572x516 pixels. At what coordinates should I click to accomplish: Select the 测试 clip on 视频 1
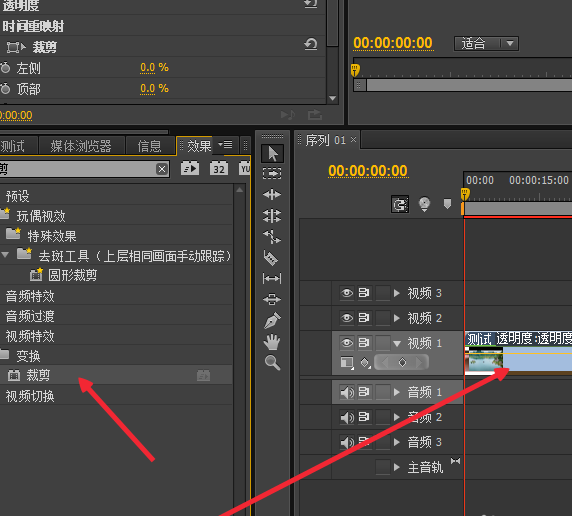pyautogui.click(x=518, y=353)
